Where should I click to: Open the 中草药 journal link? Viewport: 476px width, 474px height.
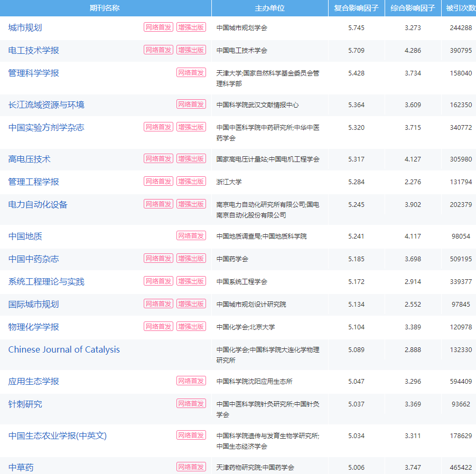click(21, 467)
